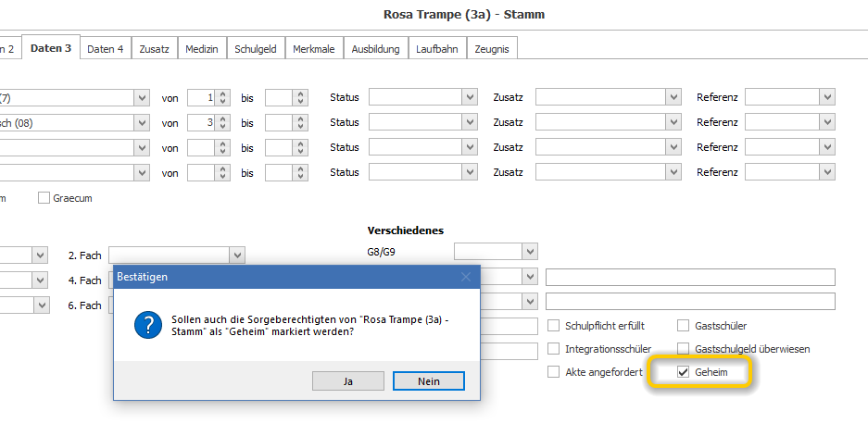The height and width of the screenshot is (436, 868).
Task: Open the G8/G9 dropdown
Action: pyautogui.click(x=530, y=252)
